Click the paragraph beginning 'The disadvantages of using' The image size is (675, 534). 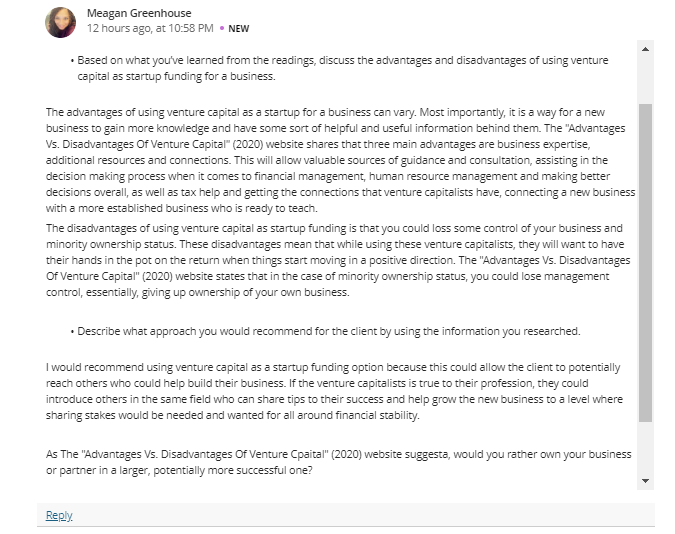338,260
